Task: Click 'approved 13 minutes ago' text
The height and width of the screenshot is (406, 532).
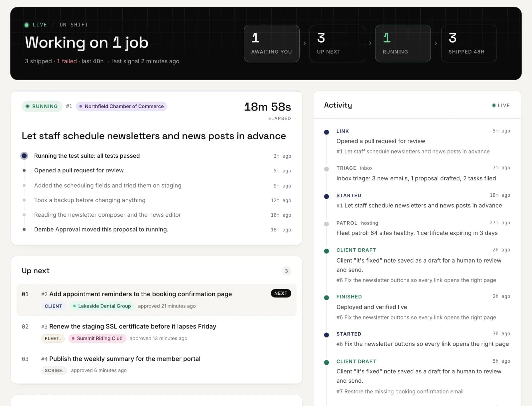Action: 158,338
